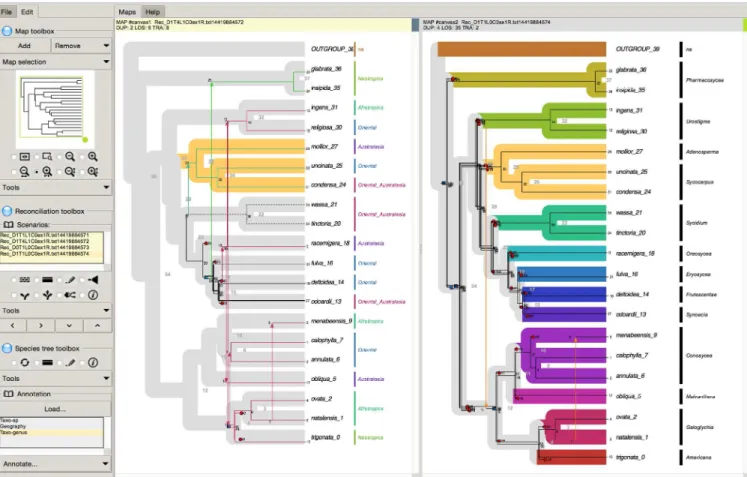Viewport: 747px width, 477px height.
Task: Click the book icon next to Scenarios
Action: pos(8,224)
